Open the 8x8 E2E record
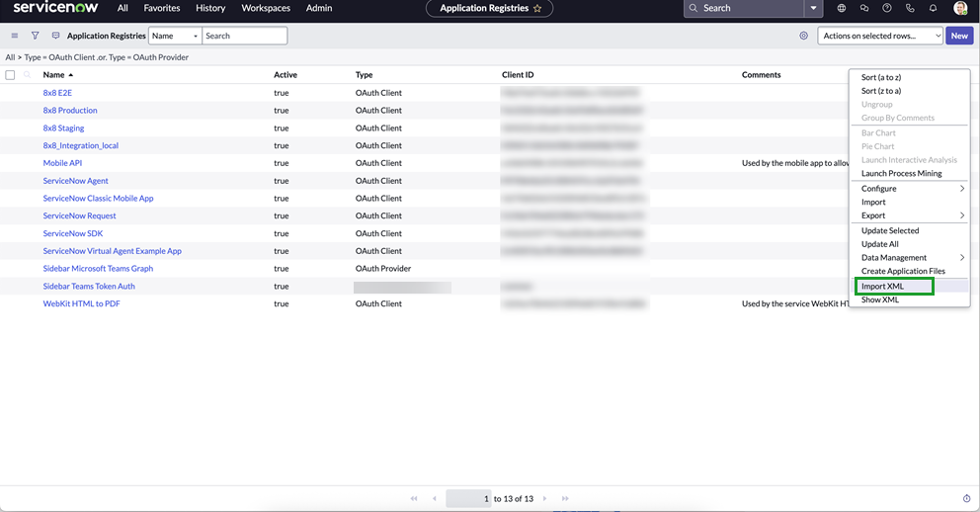The height and width of the screenshot is (512, 980). coord(57,93)
